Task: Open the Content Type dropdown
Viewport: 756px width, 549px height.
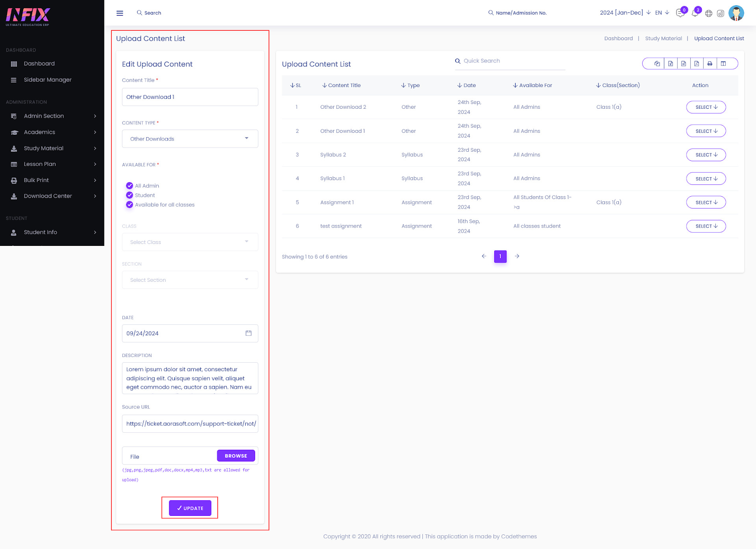Action: [190, 139]
